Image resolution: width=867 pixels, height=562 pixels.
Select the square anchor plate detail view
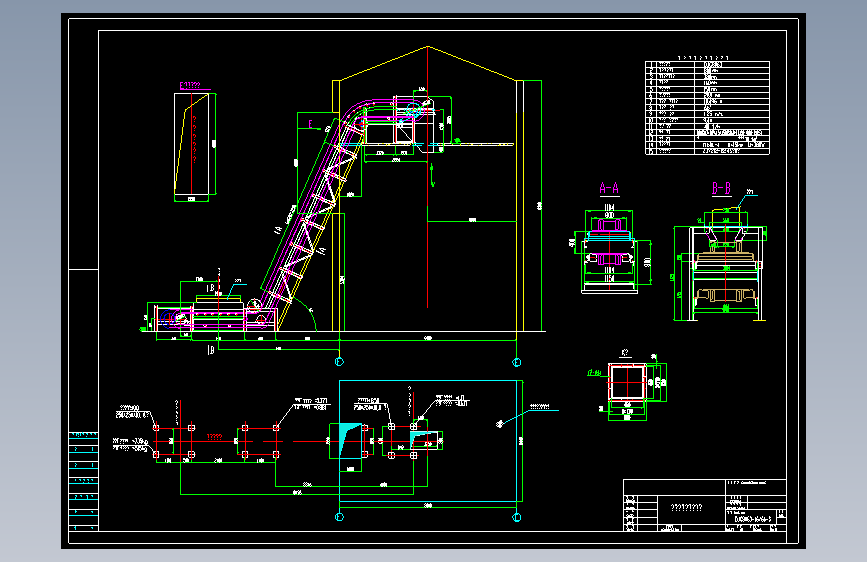628,382
